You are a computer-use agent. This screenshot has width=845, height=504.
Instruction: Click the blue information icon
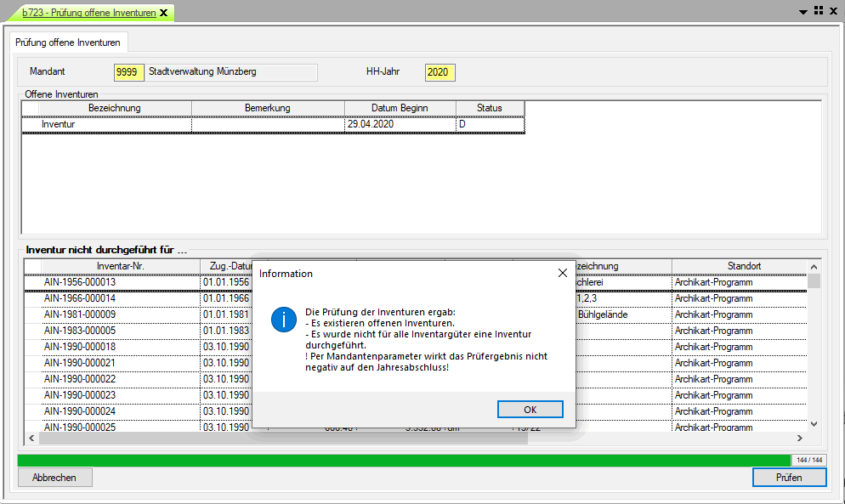(282, 320)
